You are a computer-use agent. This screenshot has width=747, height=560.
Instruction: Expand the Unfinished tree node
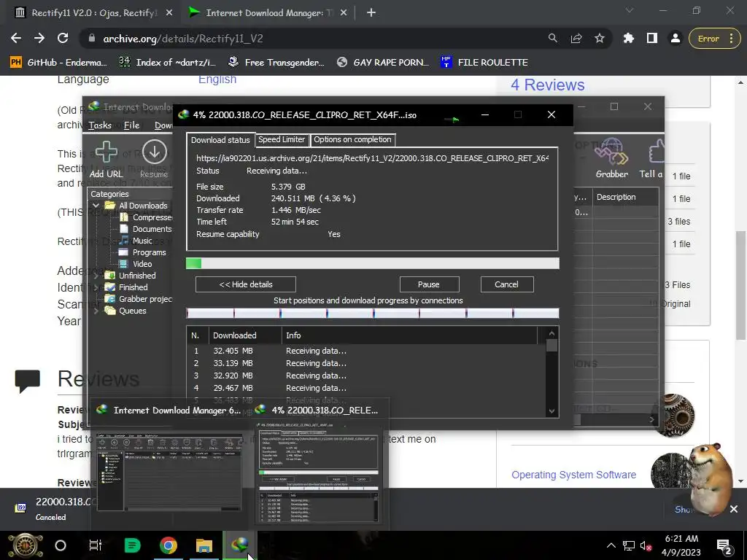click(x=96, y=276)
